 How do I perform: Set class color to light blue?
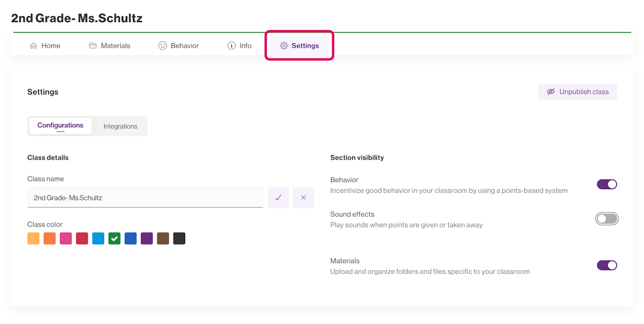tap(98, 238)
